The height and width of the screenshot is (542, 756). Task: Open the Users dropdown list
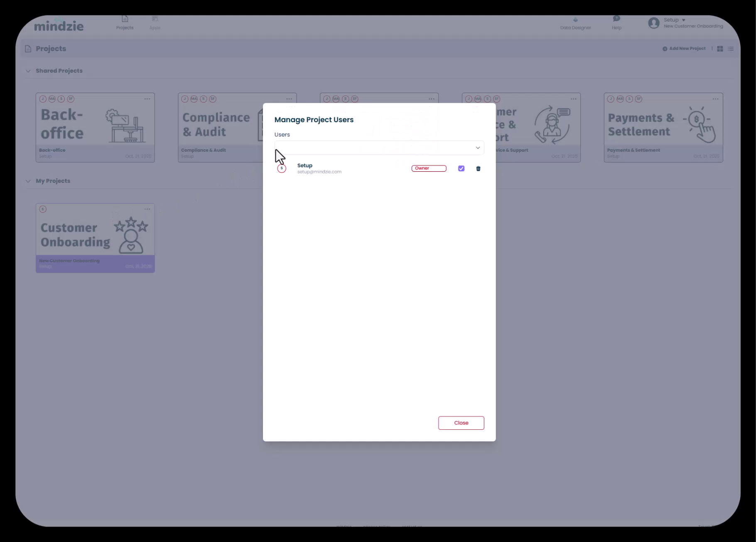click(477, 148)
